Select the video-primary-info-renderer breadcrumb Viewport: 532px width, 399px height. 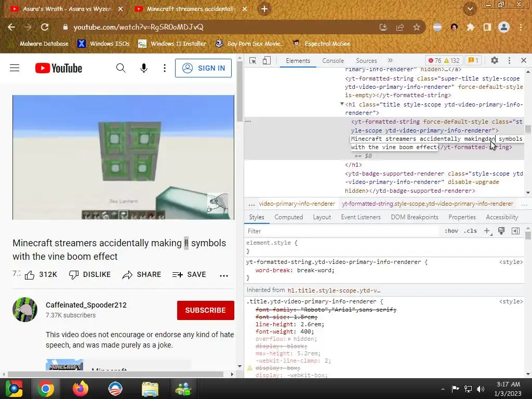tap(297, 204)
